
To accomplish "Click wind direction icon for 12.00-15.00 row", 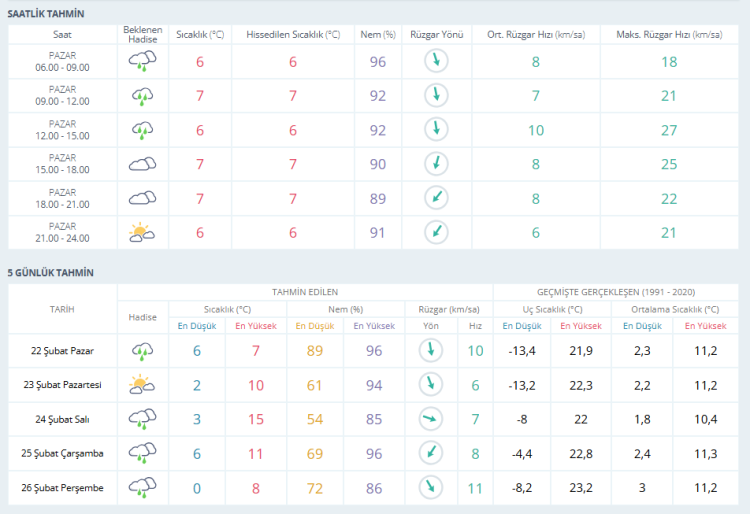I will tap(435, 130).
